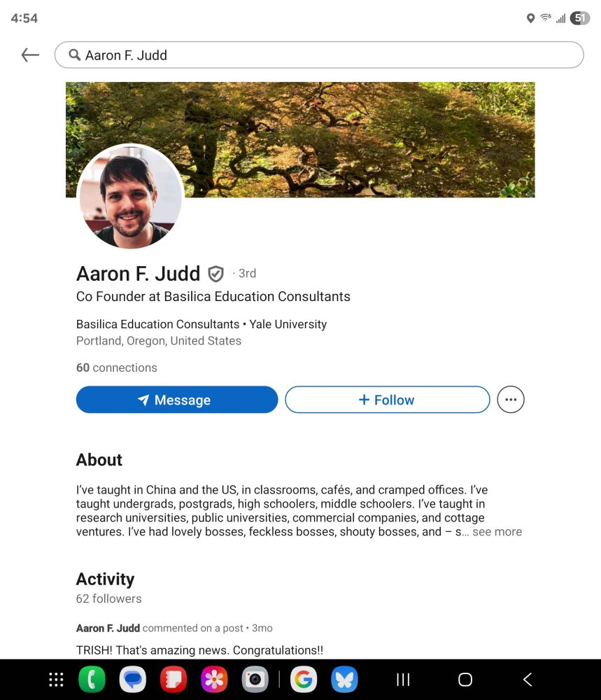The image size is (601, 700).
Task: Open the three-dot more options button
Action: click(511, 400)
